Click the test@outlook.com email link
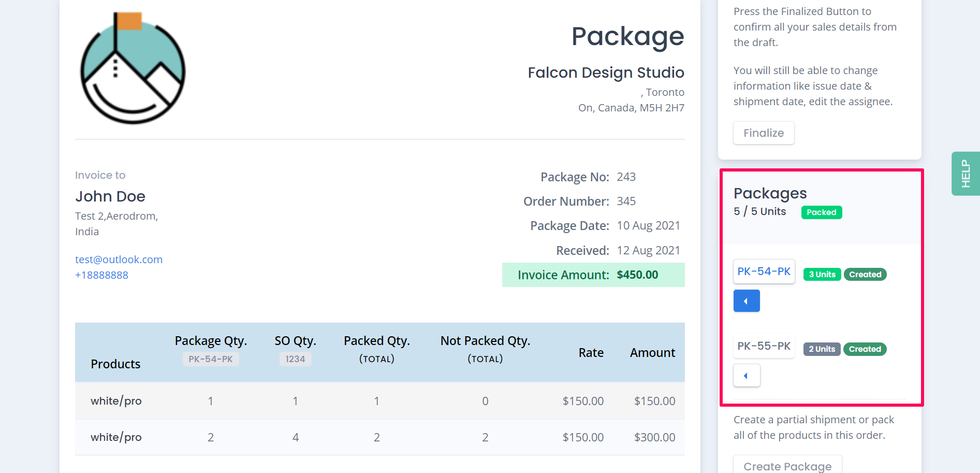This screenshot has height=473, width=980. point(119,260)
